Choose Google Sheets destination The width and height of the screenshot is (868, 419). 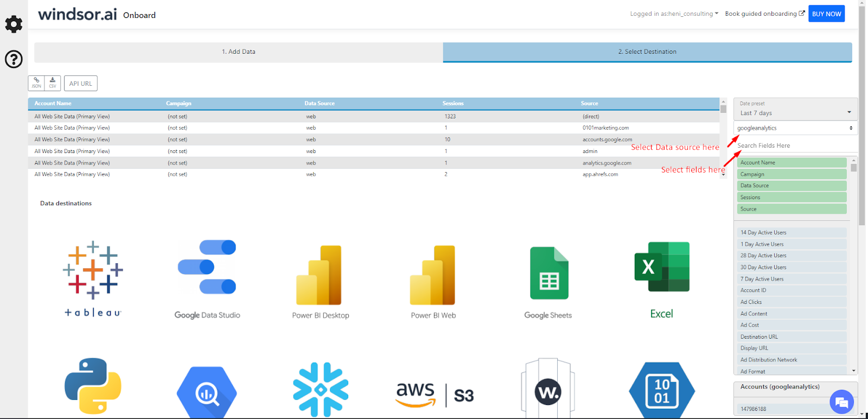[548, 283]
